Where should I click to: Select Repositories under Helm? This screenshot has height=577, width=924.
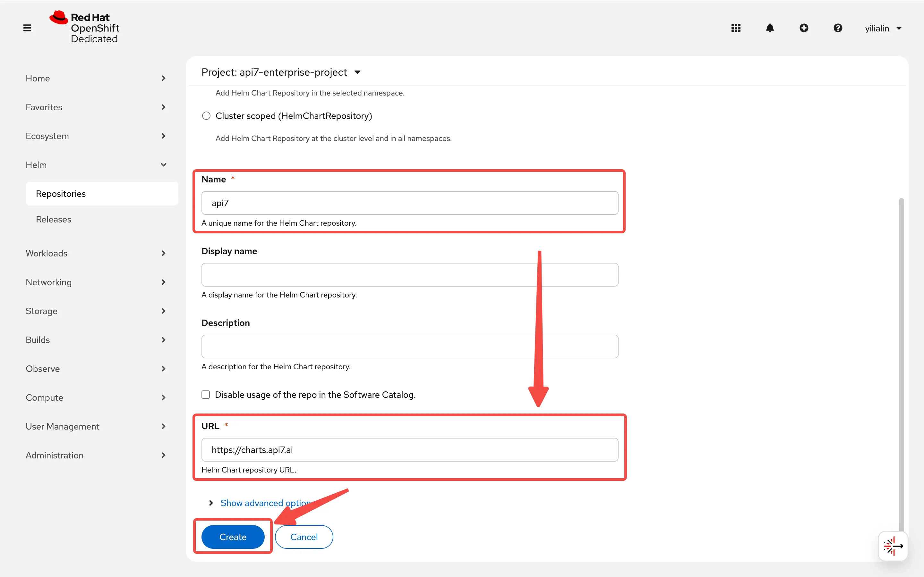tap(61, 194)
